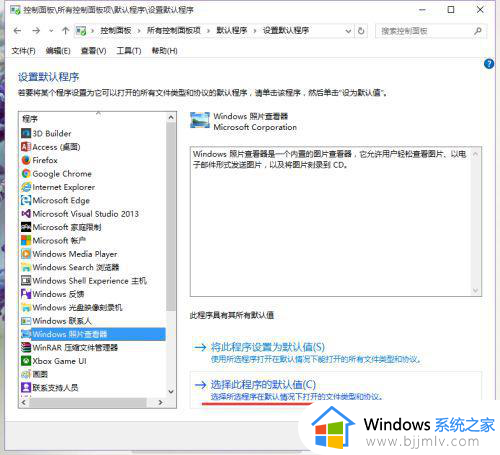Screen dimensions: 500x455
Task: Open the help question mark icon
Action: point(489,64)
